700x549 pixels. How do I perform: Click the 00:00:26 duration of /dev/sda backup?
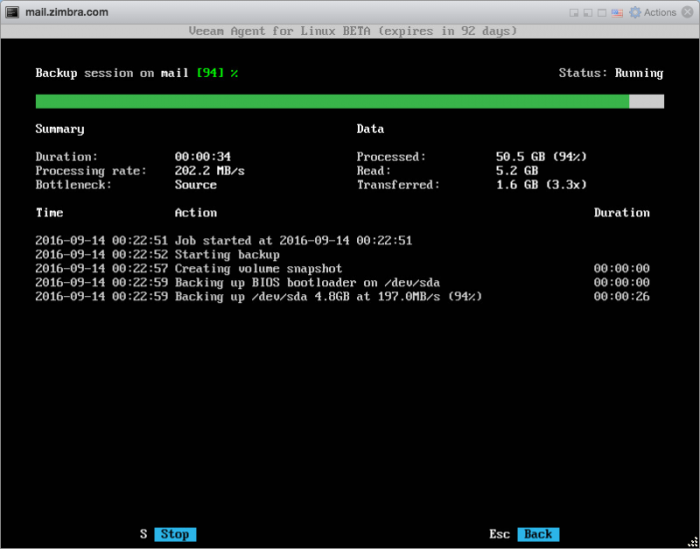point(621,296)
